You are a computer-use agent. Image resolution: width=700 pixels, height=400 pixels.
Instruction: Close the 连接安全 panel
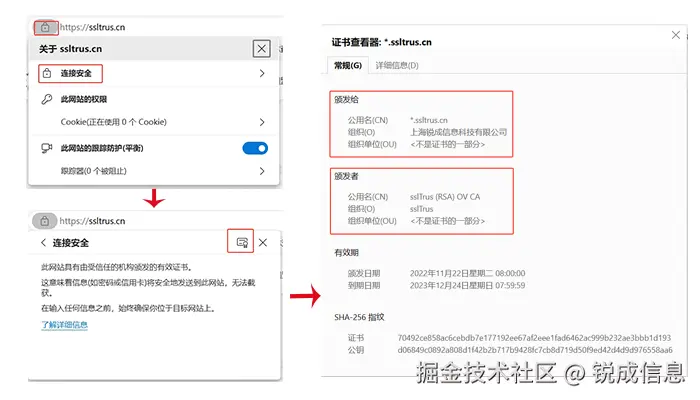(x=263, y=242)
